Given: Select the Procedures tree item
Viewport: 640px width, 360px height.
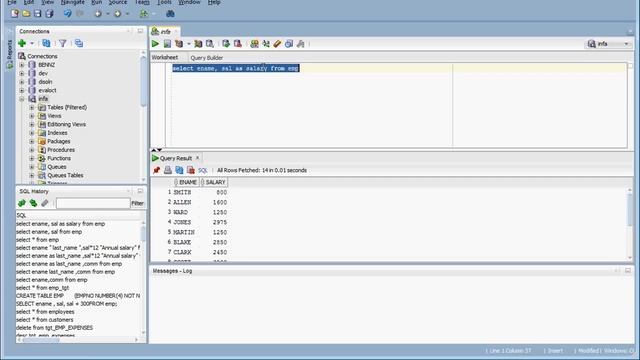Looking at the screenshot, I should click(61, 150).
